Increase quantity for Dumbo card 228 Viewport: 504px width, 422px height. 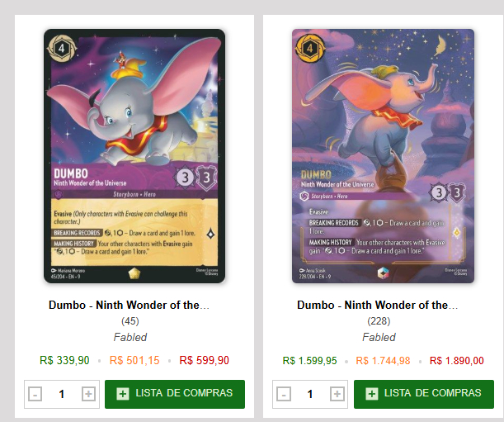tap(337, 394)
